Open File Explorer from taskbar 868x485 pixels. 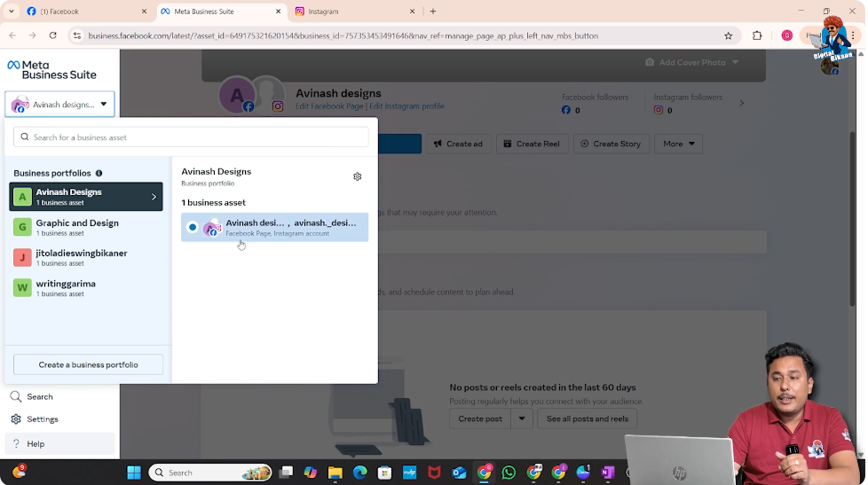335,473
